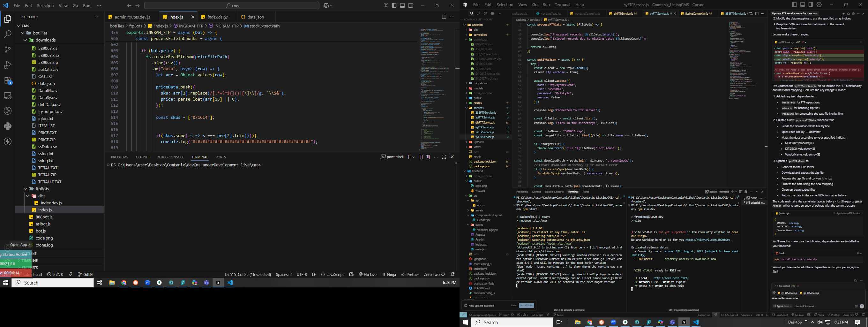Split terminal in VS Code panel
The height and width of the screenshot is (327, 868).
(x=421, y=157)
